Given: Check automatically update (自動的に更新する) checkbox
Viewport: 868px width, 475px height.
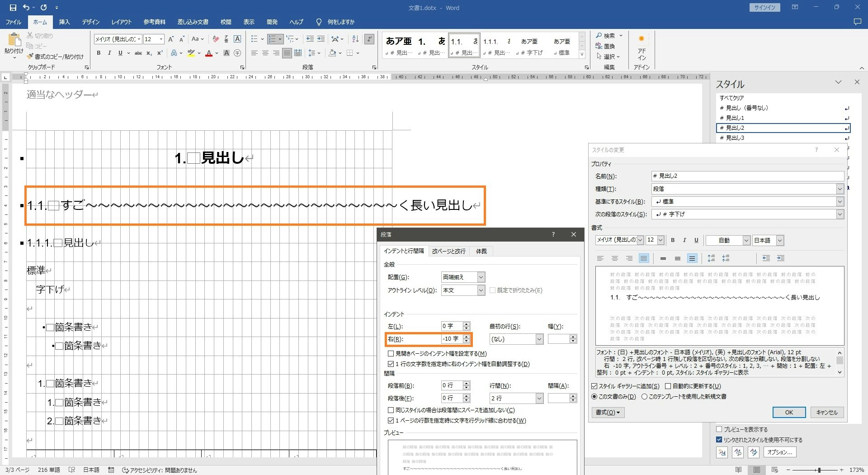Looking at the screenshot, I should [668, 386].
